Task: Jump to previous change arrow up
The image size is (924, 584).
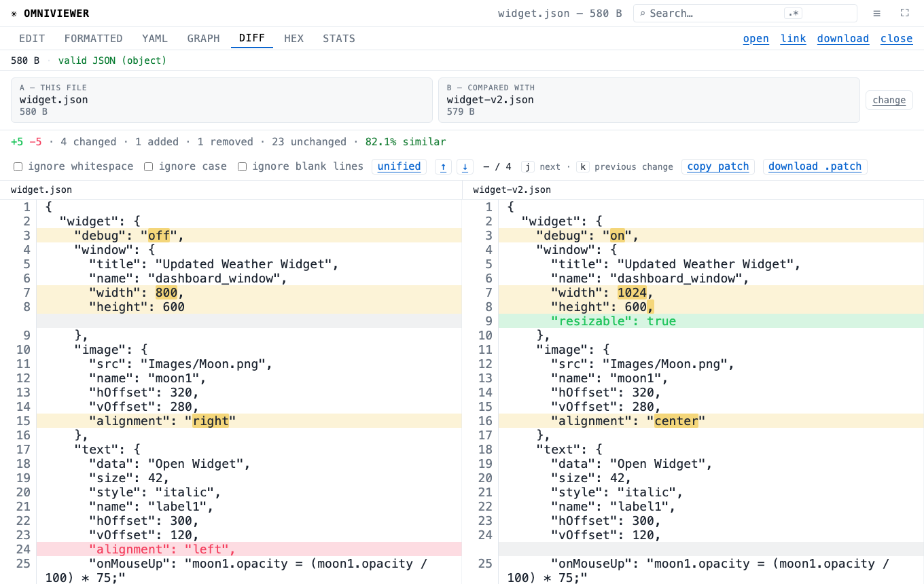Action: 443,166
